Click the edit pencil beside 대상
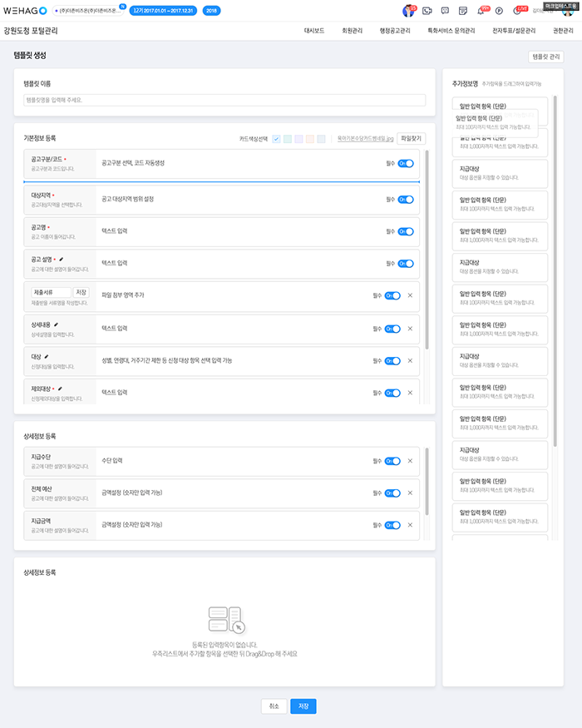The image size is (582, 728). pyautogui.click(x=47, y=356)
